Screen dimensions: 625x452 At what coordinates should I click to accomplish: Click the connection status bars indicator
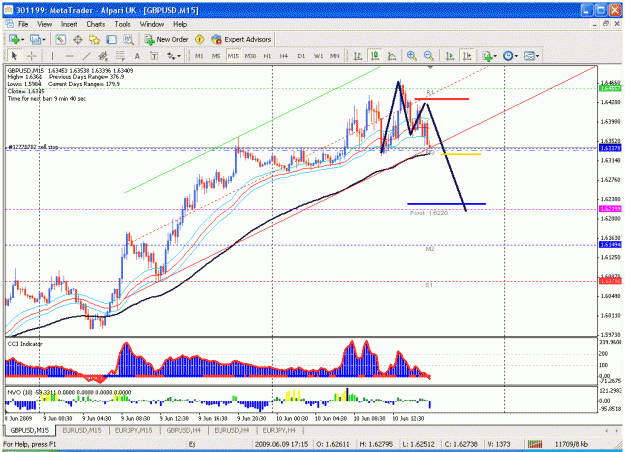pos(535,444)
